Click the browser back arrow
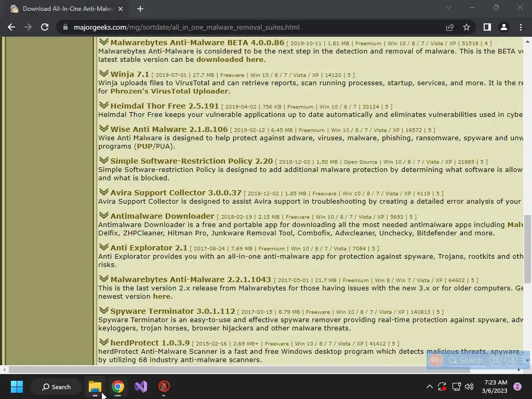 pyautogui.click(x=11, y=27)
